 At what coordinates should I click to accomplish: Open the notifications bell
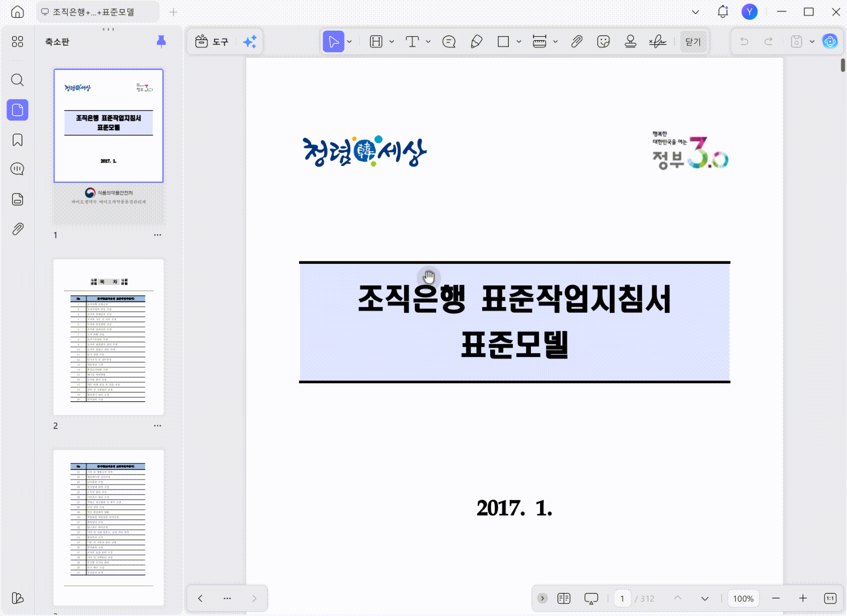[x=723, y=12]
